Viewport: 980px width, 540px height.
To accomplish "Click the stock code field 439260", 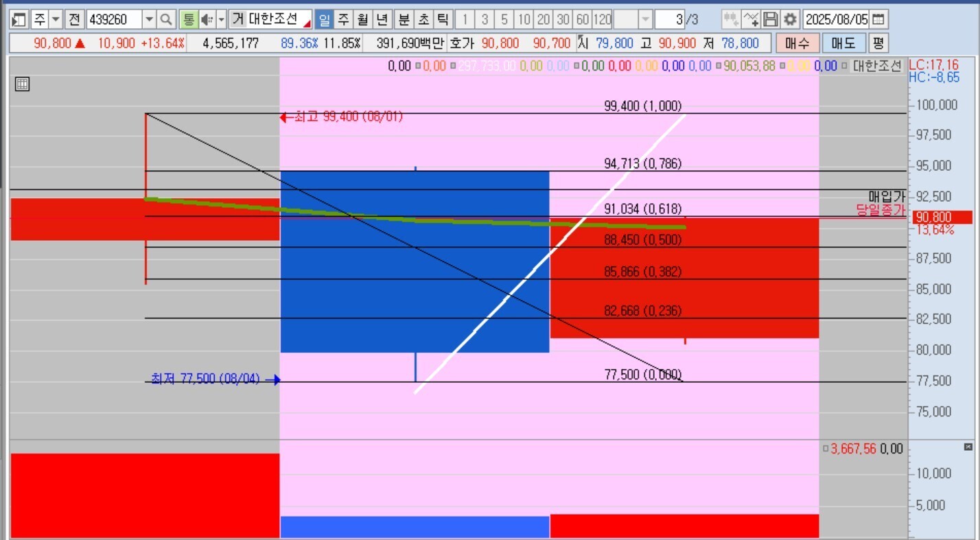I will [x=114, y=19].
